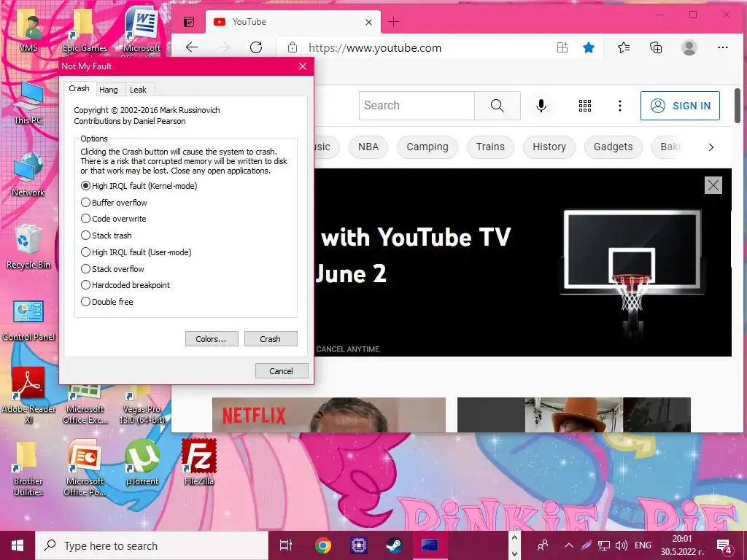Open a new browser tab

[393, 21]
